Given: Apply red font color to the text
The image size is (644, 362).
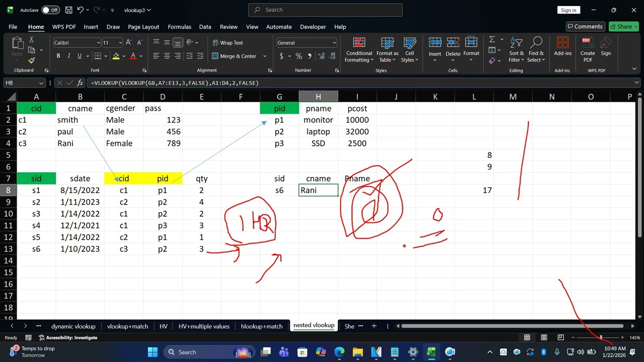Looking at the screenshot, I should tap(133, 56).
